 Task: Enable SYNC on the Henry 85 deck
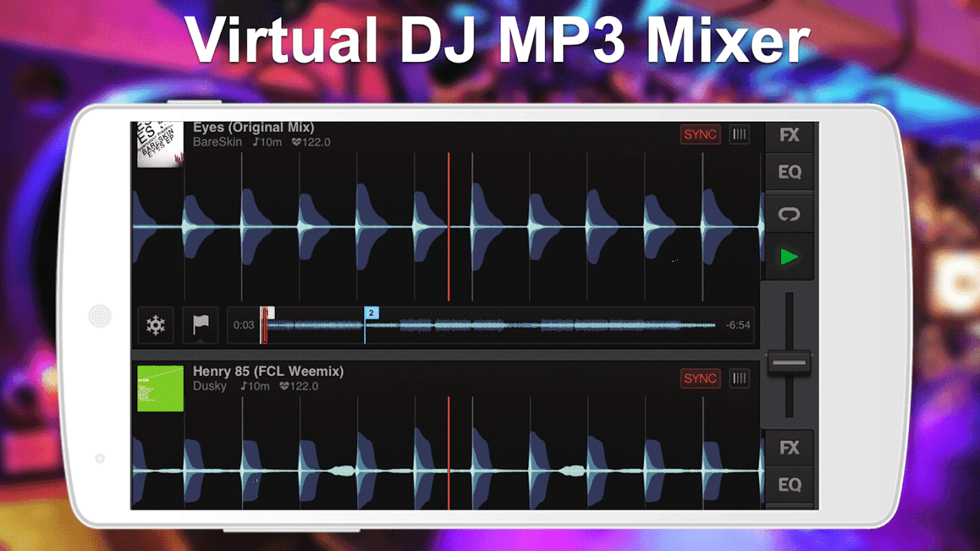(700, 378)
